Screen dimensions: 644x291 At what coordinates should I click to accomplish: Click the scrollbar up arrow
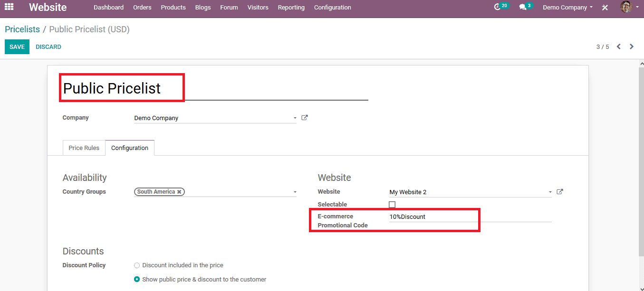pyautogui.click(x=641, y=63)
